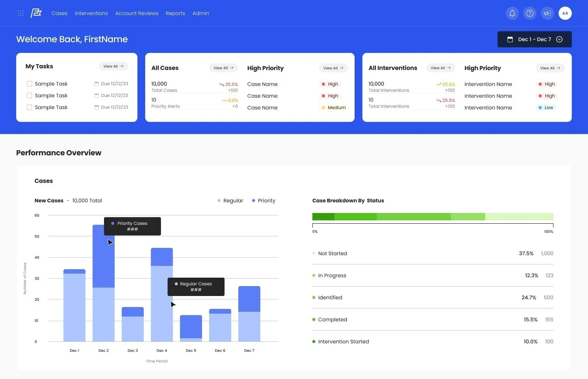Click the green uptrend icon beside Total Interventions
588x379 pixels.
coord(439,84)
